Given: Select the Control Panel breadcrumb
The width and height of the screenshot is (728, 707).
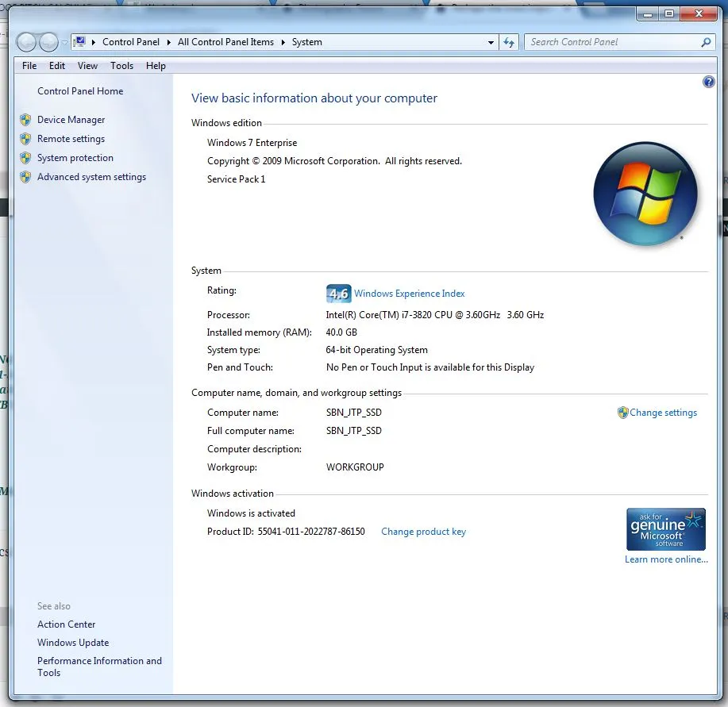Looking at the screenshot, I should [130, 42].
